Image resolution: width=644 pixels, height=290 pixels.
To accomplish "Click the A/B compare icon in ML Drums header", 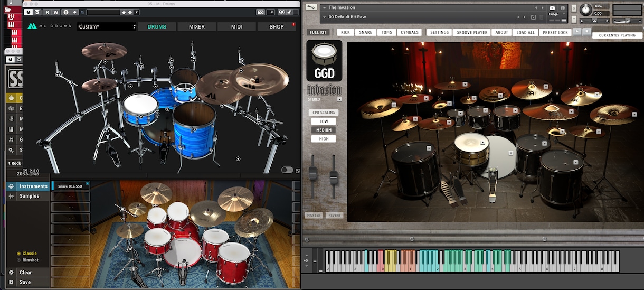I will tap(66, 12).
